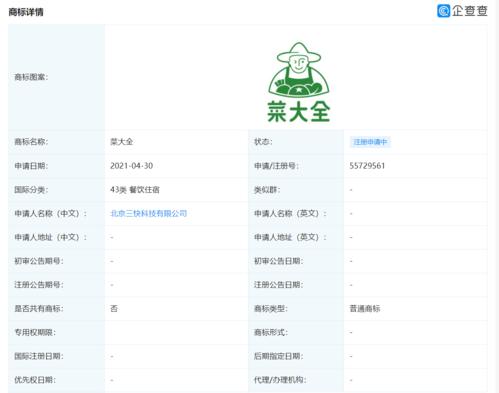Open 北京三快科技有限公司 applicant link

(x=149, y=213)
